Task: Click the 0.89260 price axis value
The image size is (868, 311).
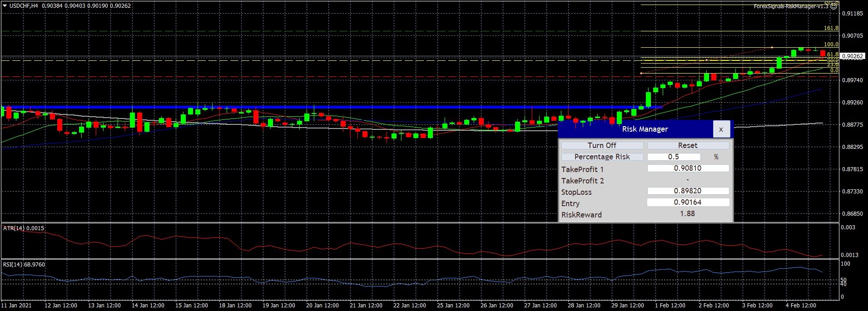Action: (853, 103)
